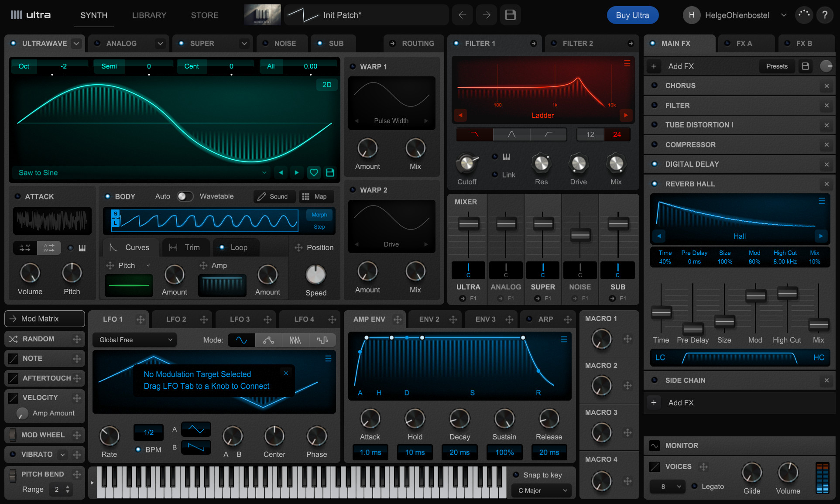Open the Mod Matrix button
The width and height of the screenshot is (840, 504).
45,319
